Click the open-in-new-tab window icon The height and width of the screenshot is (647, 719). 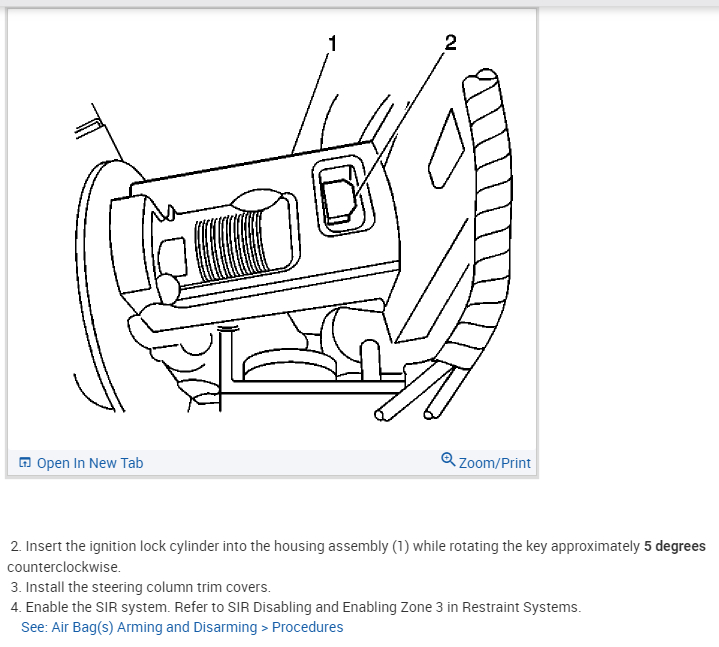click(x=25, y=462)
